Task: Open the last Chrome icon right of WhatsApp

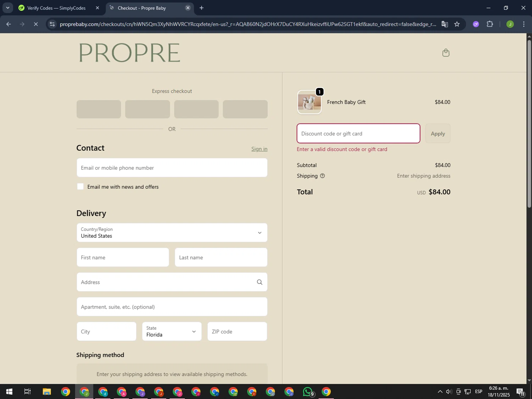Action: point(326,392)
